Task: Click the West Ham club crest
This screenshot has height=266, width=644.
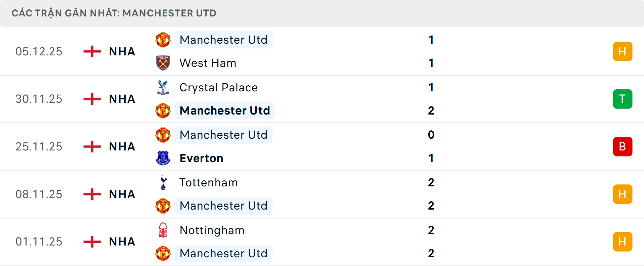Action: (x=163, y=63)
